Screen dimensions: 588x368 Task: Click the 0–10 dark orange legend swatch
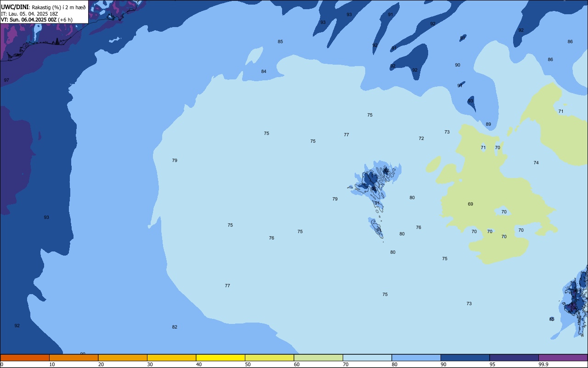click(x=25, y=357)
